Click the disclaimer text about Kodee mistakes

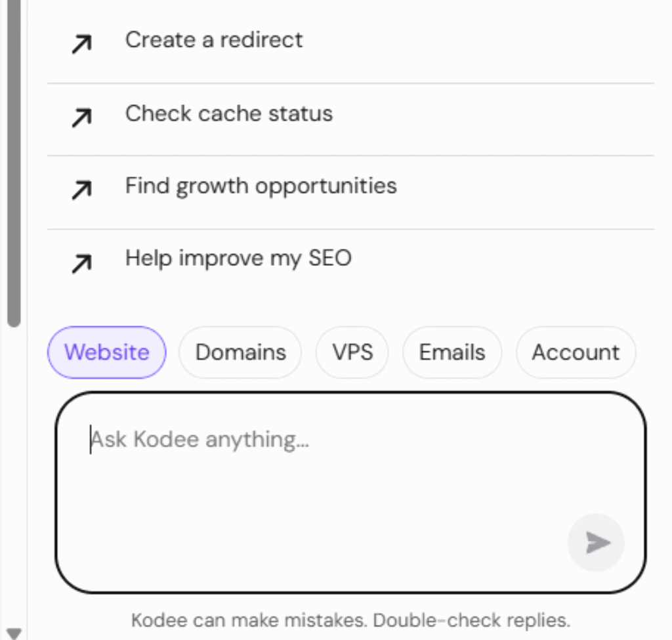[x=352, y=620]
